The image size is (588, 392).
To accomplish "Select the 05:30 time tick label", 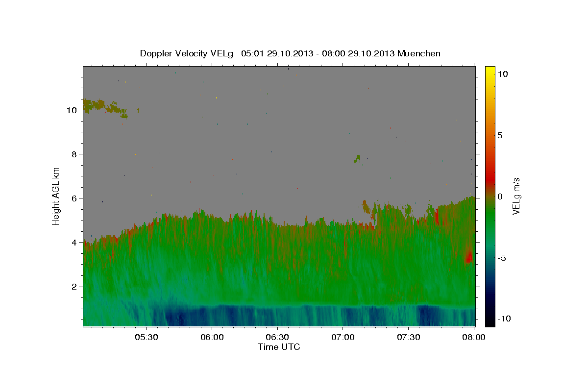I will tap(146, 338).
